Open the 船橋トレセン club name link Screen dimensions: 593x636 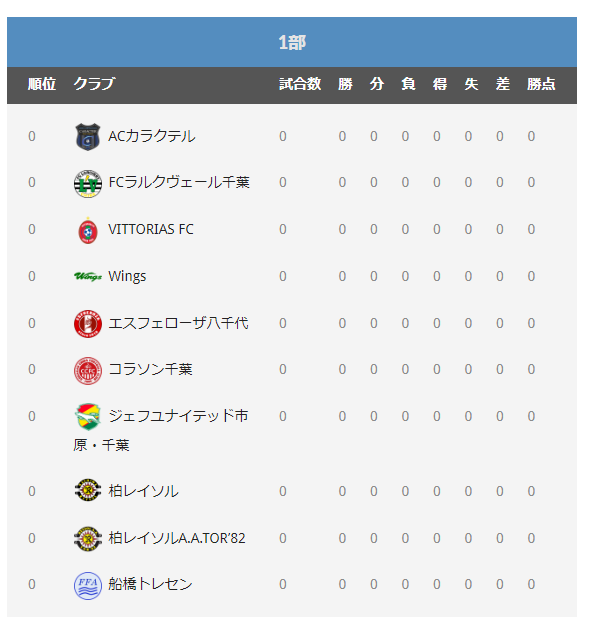tap(150, 584)
